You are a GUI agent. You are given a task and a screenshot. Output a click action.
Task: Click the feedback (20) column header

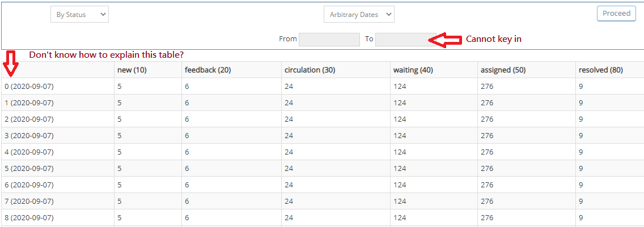click(x=207, y=70)
